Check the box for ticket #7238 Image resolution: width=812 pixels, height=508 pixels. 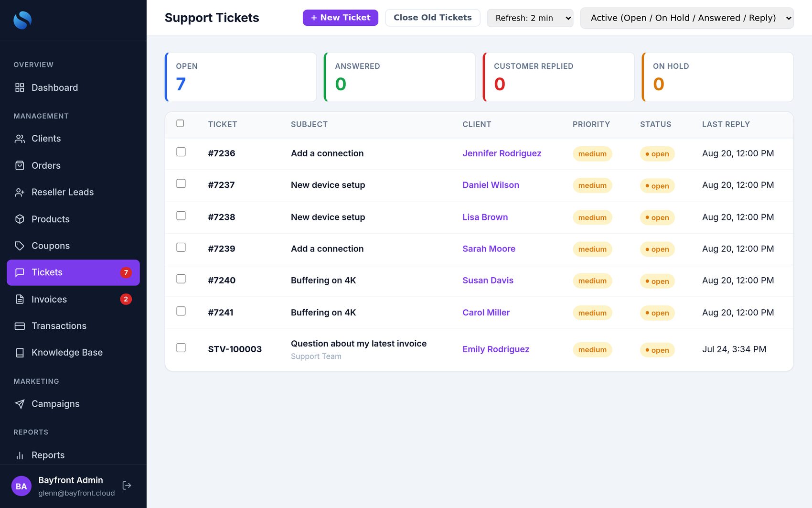click(x=181, y=216)
